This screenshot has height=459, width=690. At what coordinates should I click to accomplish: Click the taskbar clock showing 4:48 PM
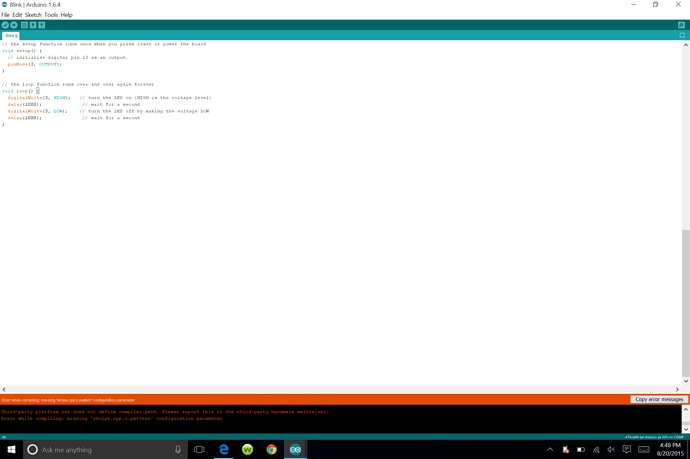click(x=670, y=449)
